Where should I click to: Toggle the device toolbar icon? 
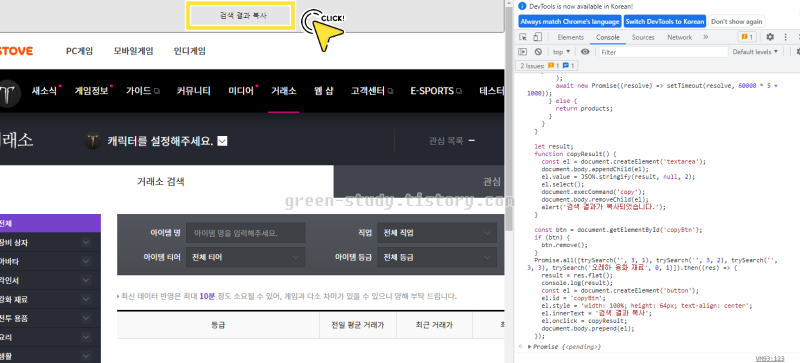click(537, 37)
